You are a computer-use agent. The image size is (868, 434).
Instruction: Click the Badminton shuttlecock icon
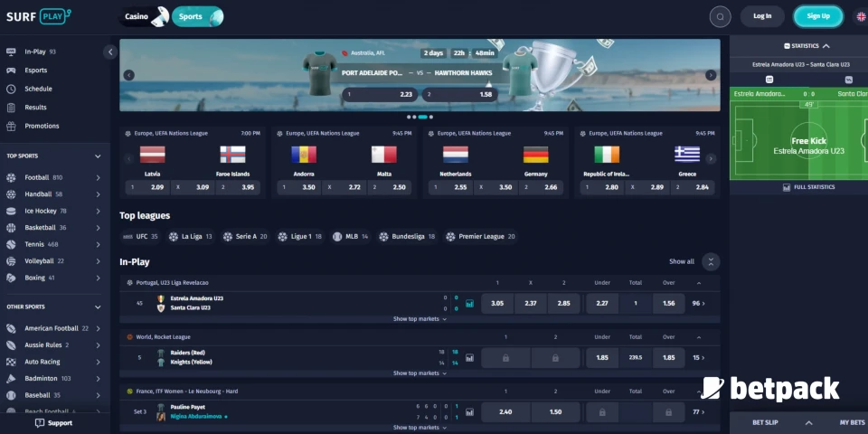11,379
